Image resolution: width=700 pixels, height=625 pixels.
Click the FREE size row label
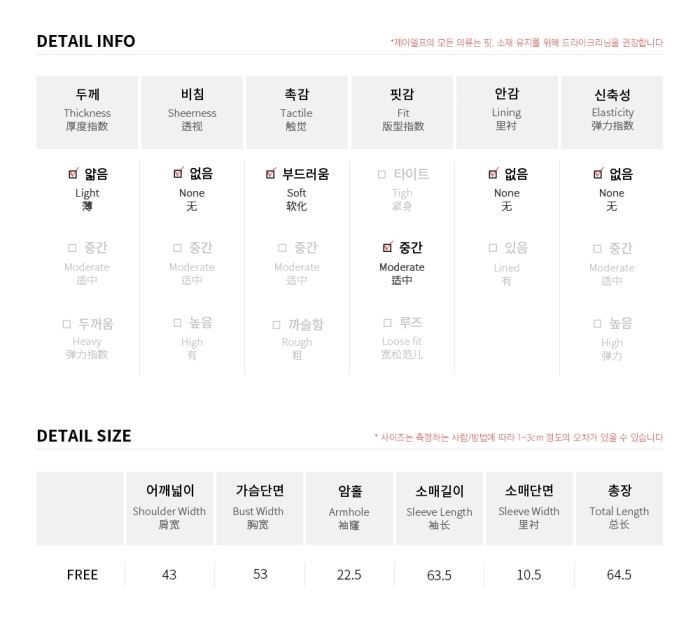coord(82,575)
